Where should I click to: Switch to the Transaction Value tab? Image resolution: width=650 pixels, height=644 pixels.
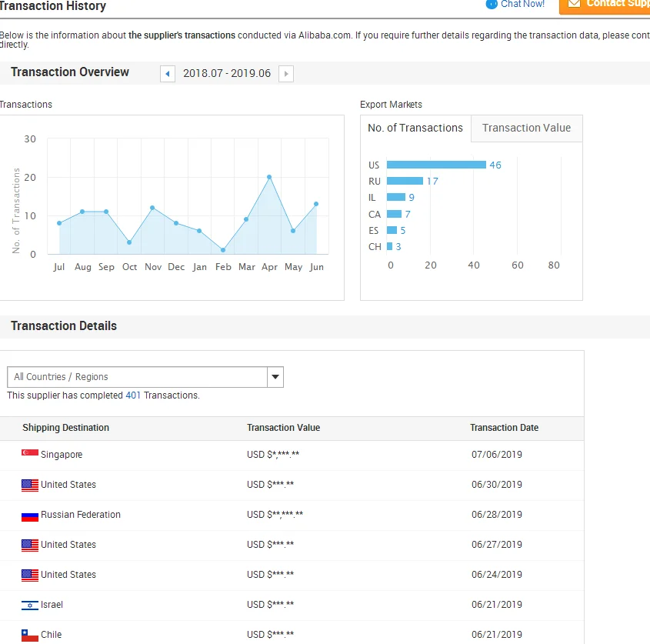(x=526, y=128)
